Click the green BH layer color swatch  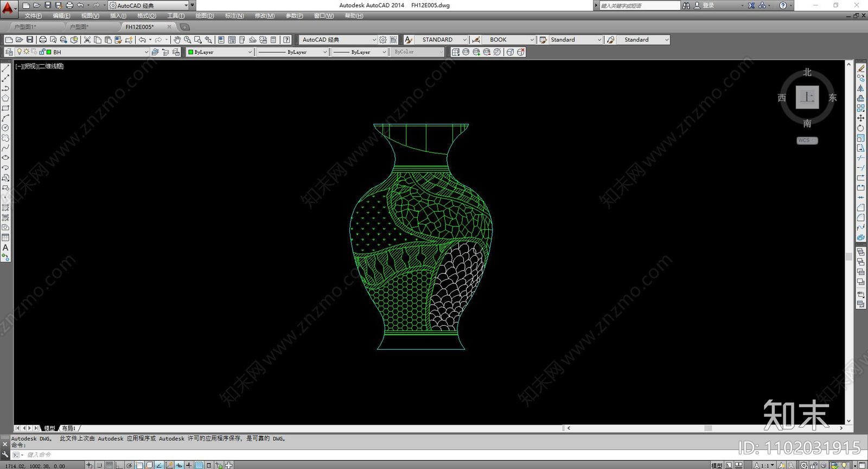49,52
